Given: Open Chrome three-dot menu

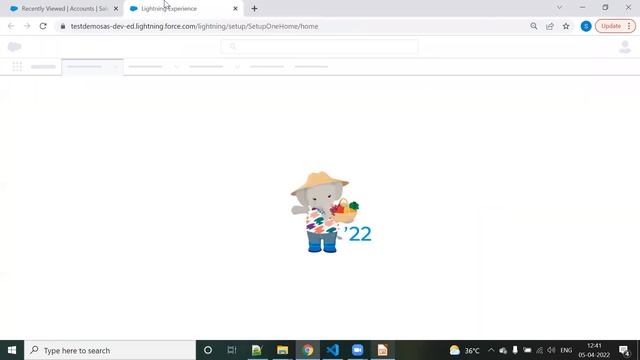Looking at the screenshot, I should point(629,26).
